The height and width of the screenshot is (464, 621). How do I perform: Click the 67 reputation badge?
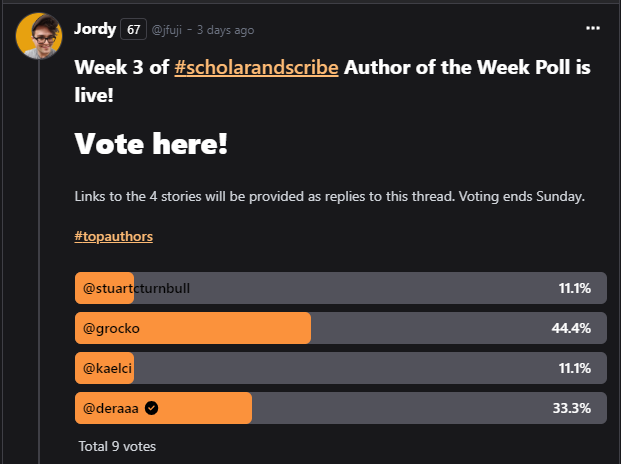133,29
